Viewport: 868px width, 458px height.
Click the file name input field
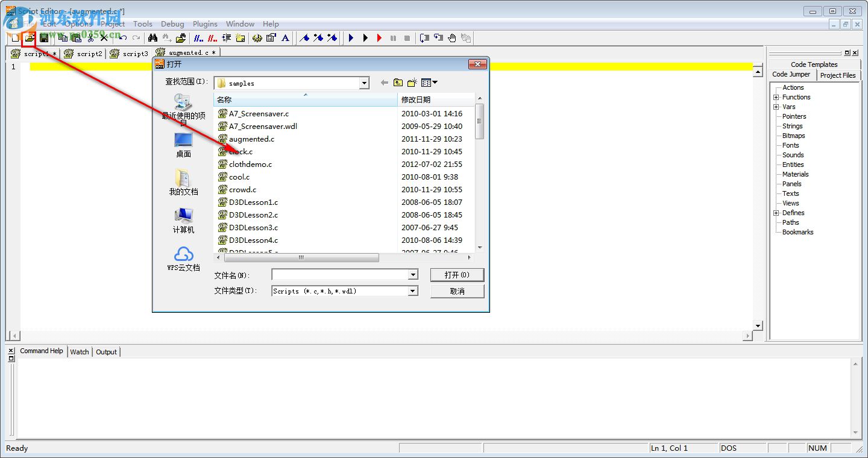click(341, 275)
